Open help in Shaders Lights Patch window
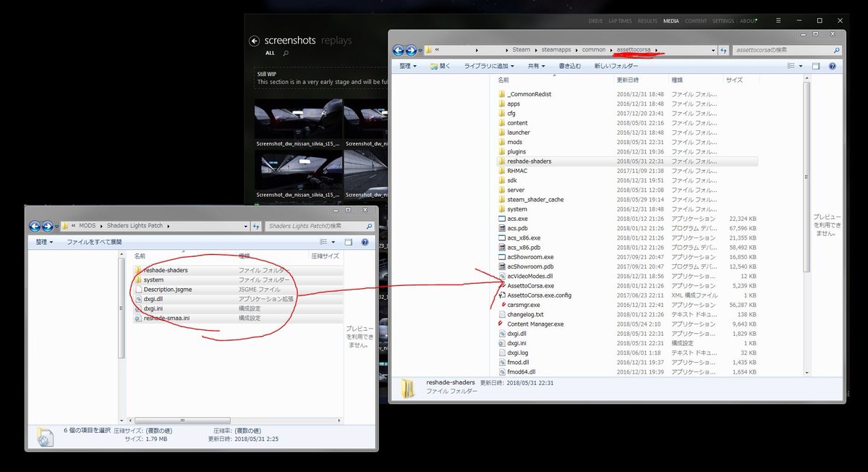 click(x=365, y=242)
